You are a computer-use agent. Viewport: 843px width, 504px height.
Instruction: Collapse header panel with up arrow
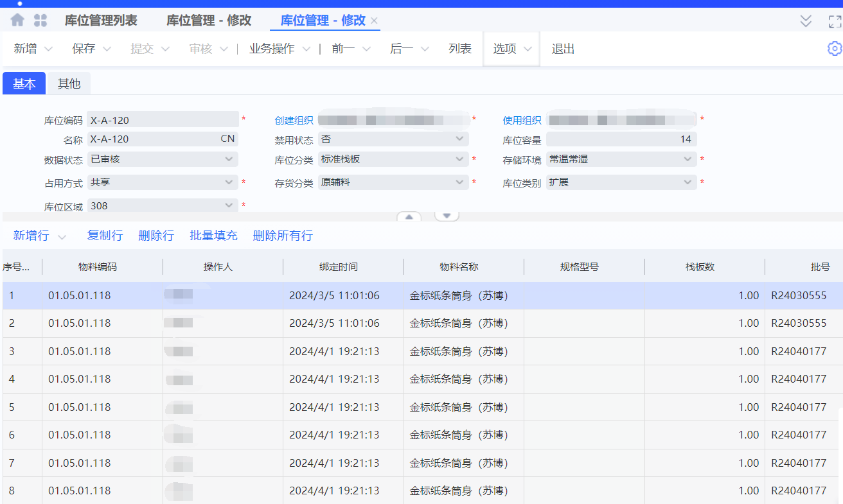(x=409, y=216)
